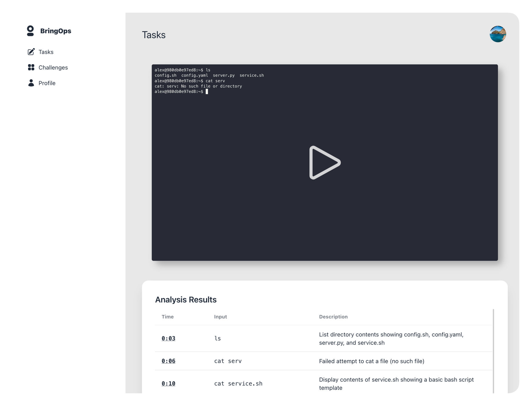The width and height of the screenshot is (532, 406).
Task: Click the Challenges grid icon
Action: (31, 68)
